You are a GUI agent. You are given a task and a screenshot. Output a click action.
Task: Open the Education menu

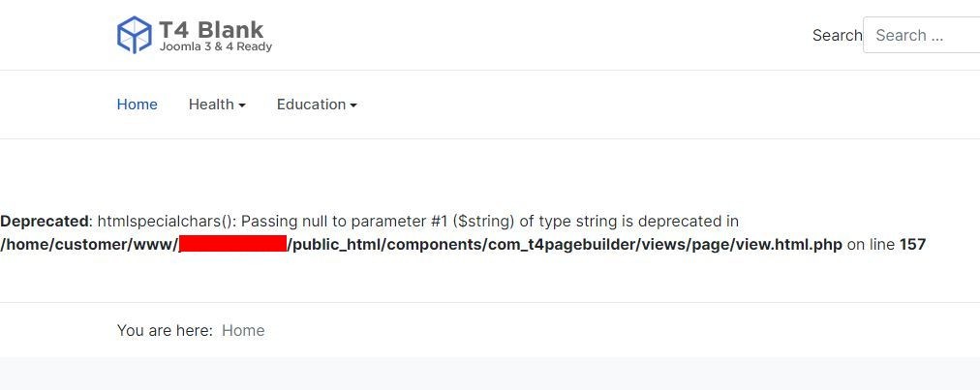click(x=311, y=105)
